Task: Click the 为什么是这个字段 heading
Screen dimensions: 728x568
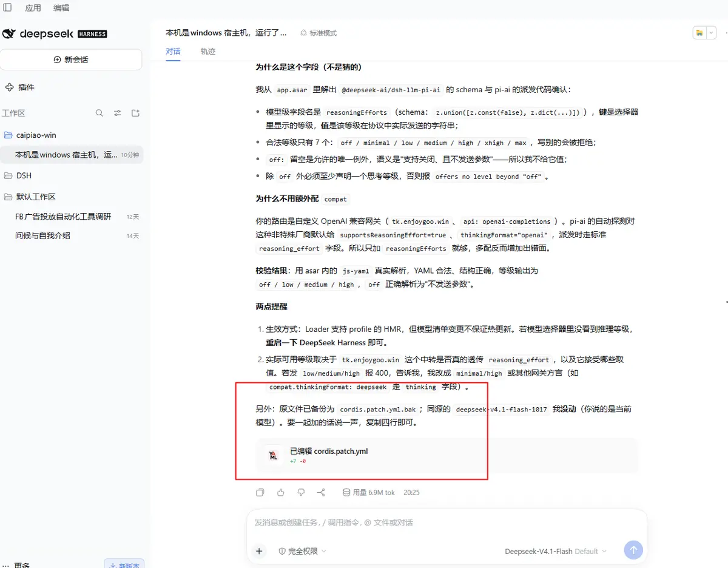Action: [309, 67]
